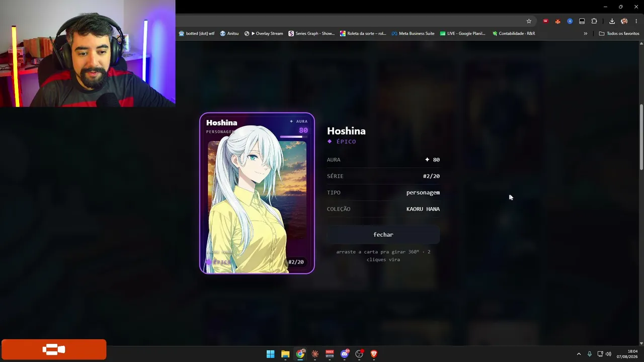Click the SÉRIE value #2/20
This screenshot has width=644, height=362.
click(431, 176)
